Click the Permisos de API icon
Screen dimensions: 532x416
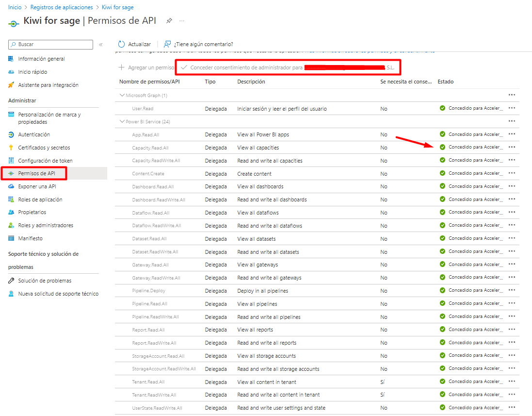coord(11,173)
